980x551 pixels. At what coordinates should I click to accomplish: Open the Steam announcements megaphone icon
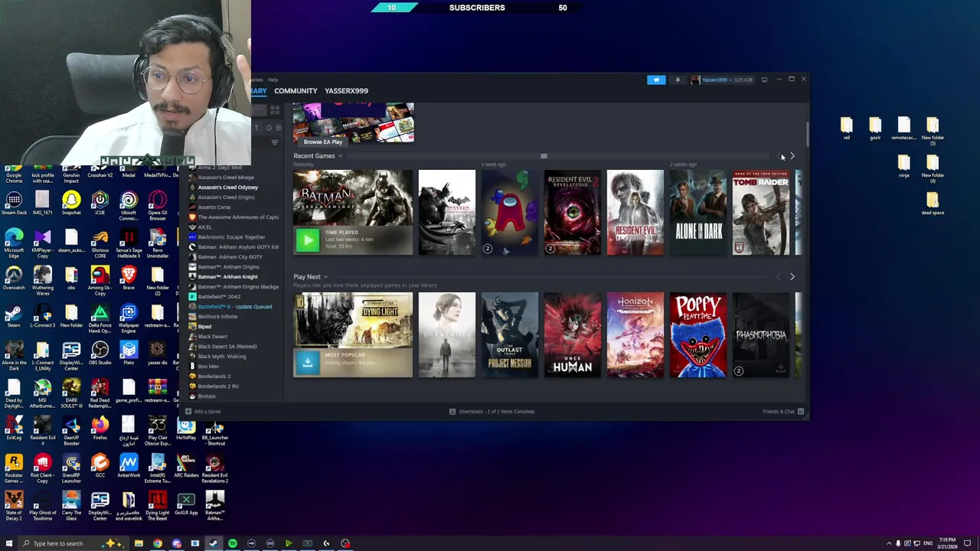(x=656, y=80)
